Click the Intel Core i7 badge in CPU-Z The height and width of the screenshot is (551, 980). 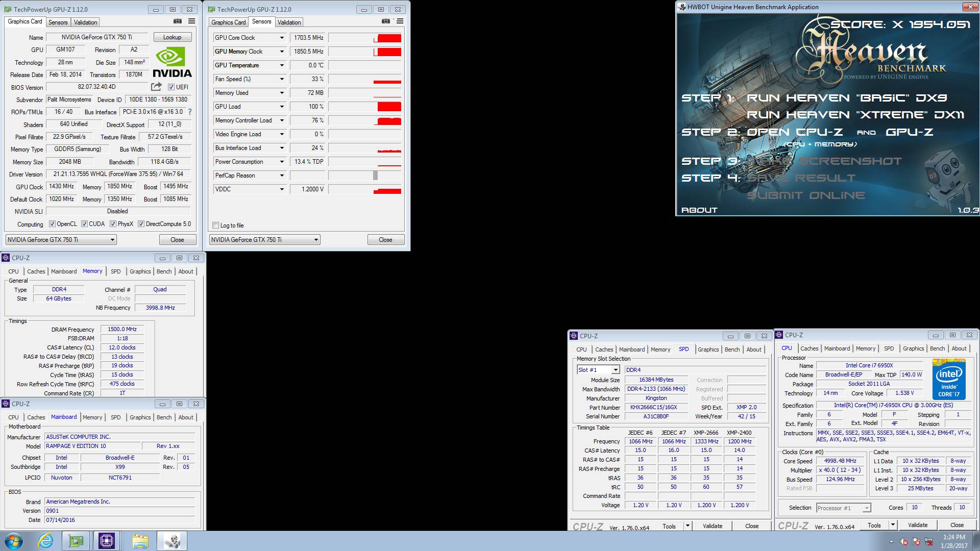949,379
